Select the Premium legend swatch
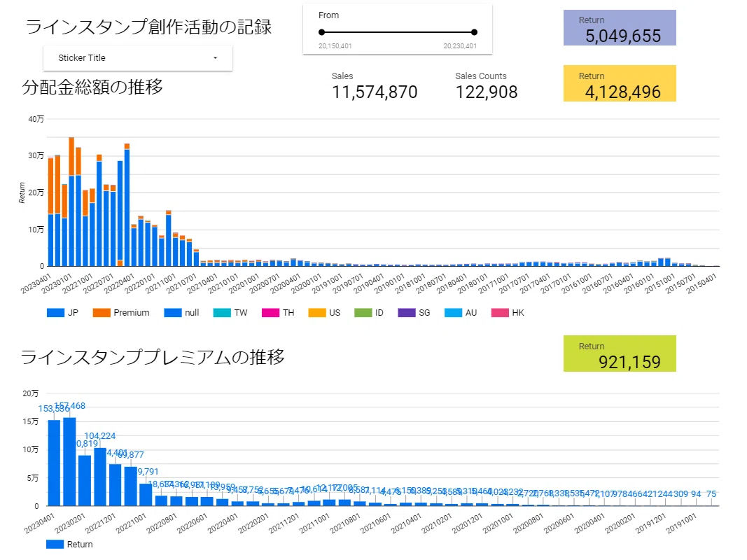 [x=102, y=313]
